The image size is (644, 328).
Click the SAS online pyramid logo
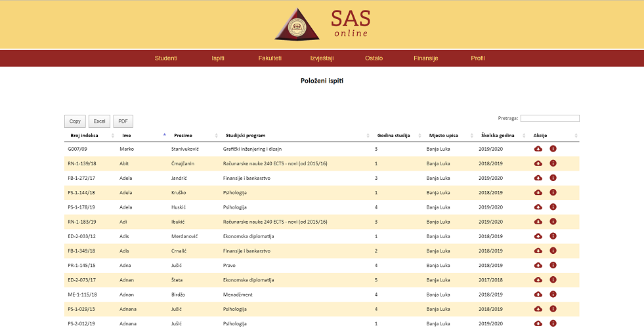click(x=297, y=25)
